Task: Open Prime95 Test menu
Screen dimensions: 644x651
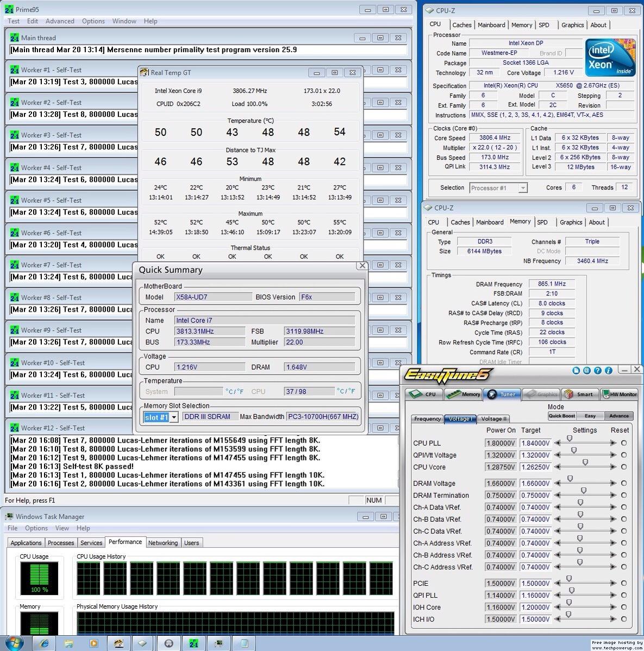Action: (13, 21)
